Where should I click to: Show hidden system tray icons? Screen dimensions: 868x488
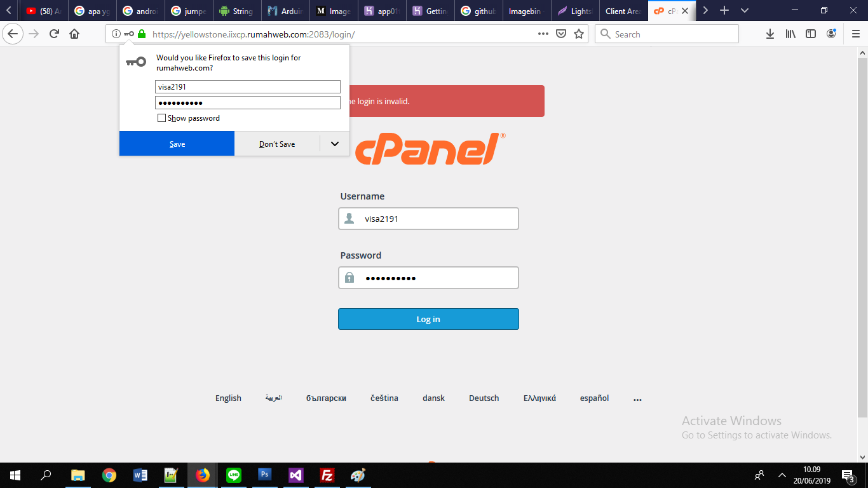tap(782, 475)
